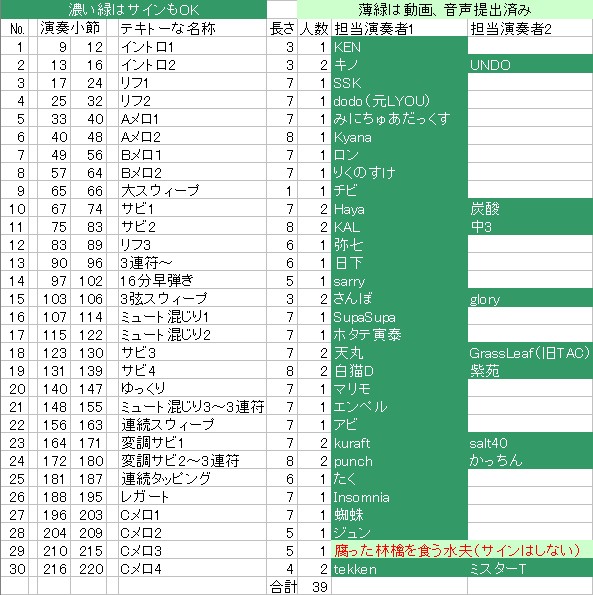The image size is (593, 595).
Task: Select the 3連符～ section cell
Action: click(192, 263)
